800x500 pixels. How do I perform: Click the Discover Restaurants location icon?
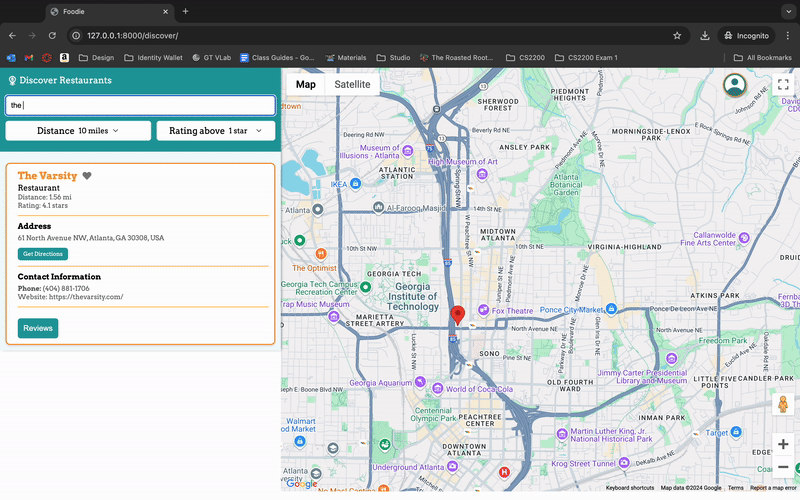point(12,81)
